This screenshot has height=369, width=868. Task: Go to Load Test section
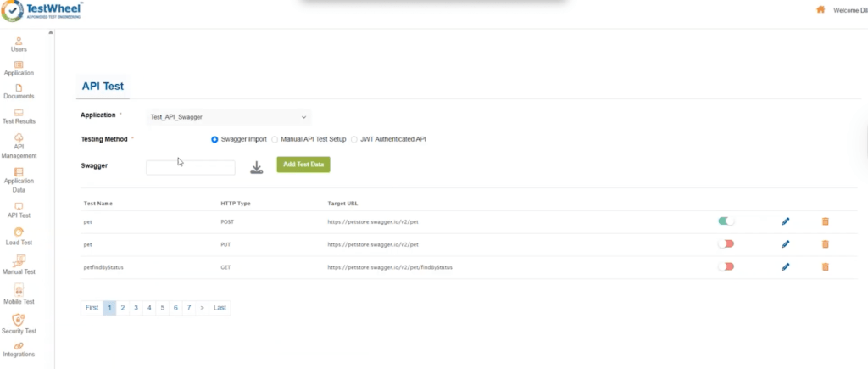coord(19,232)
